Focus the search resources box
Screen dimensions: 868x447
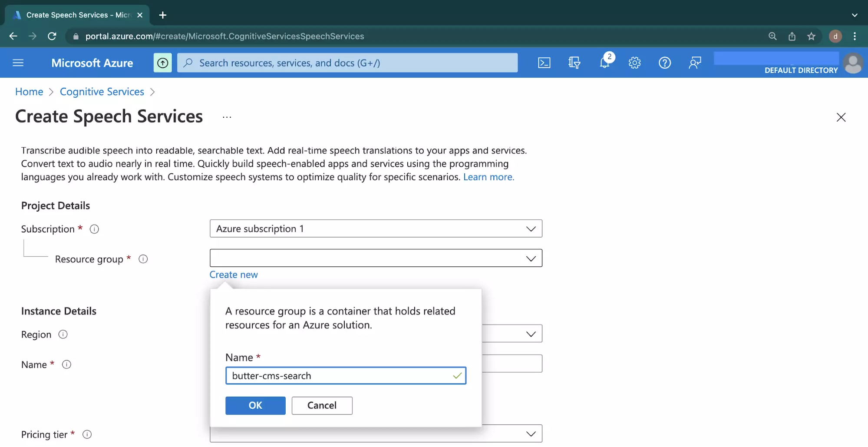click(x=347, y=63)
